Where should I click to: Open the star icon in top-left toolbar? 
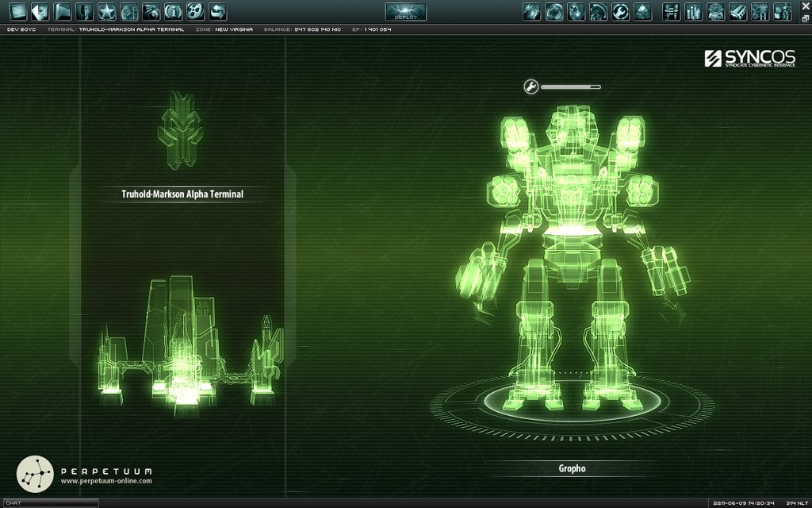106,12
